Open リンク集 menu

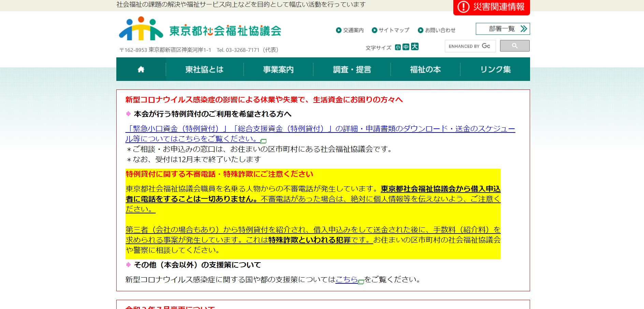495,69
